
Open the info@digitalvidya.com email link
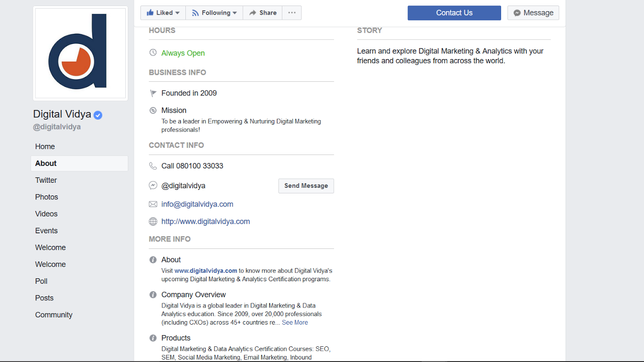click(x=197, y=204)
